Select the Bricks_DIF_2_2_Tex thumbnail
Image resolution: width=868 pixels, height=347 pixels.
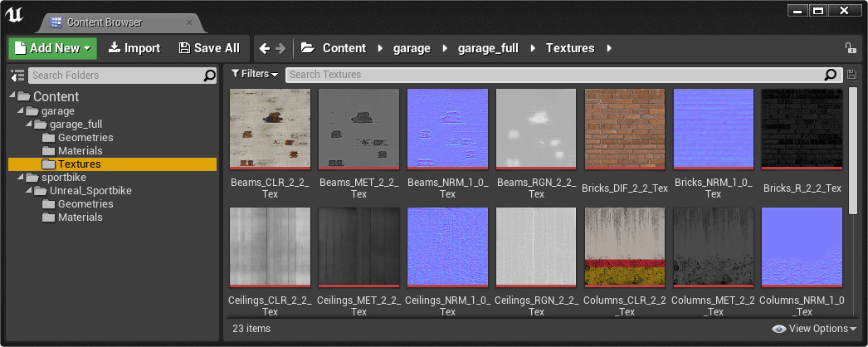coord(624,129)
